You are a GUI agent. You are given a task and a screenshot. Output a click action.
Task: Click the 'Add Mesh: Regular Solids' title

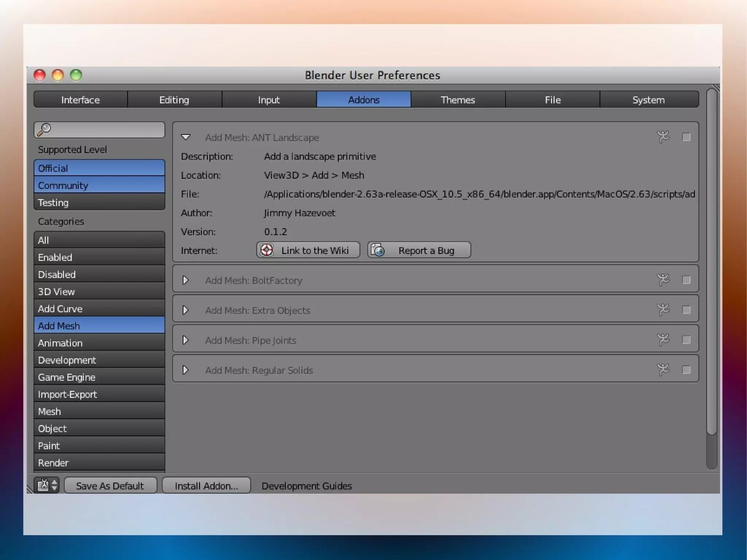[259, 370]
